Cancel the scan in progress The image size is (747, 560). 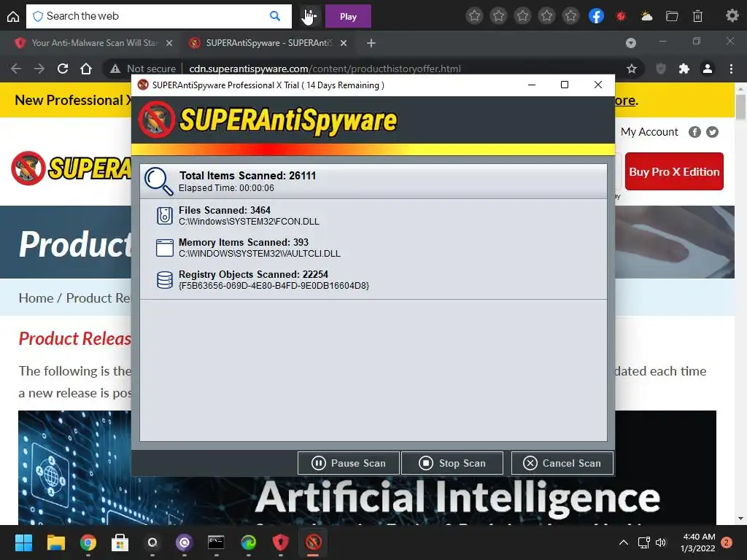point(562,463)
